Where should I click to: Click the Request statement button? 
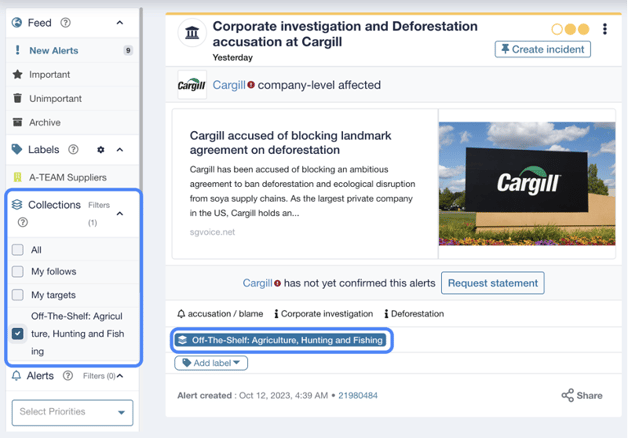click(493, 283)
